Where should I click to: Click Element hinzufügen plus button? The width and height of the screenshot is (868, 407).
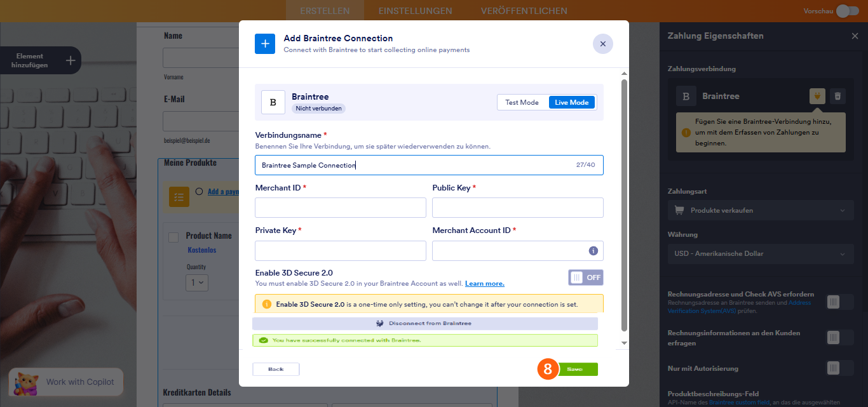click(71, 61)
